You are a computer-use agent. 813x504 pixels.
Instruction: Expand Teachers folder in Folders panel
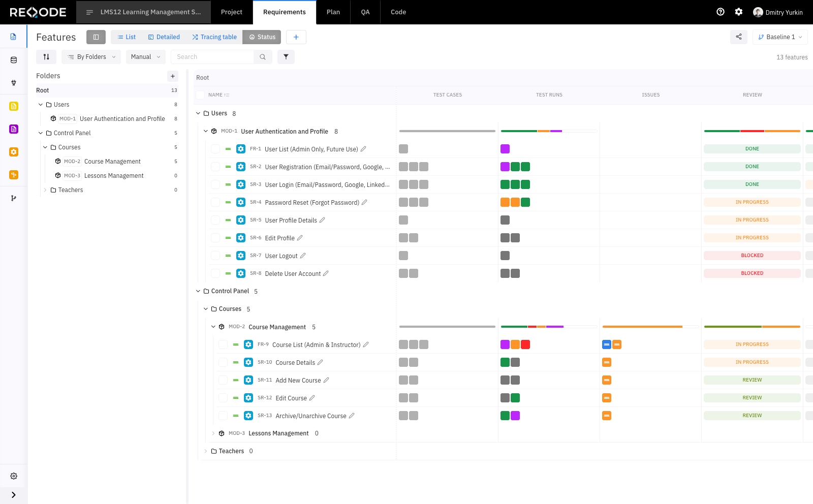point(45,190)
